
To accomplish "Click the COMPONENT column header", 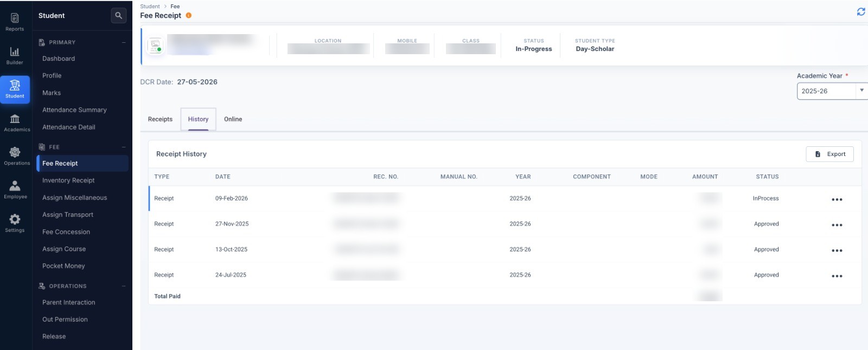I will (592, 177).
